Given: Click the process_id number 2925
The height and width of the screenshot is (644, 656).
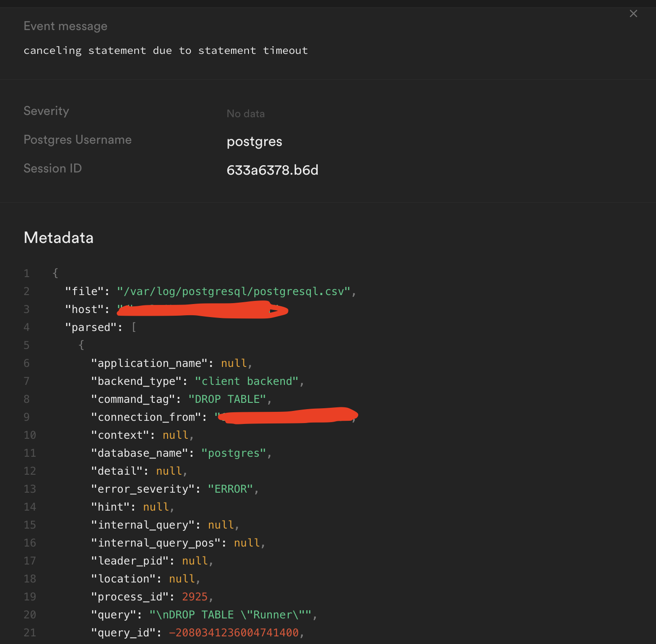Looking at the screenshot, I should pos(195,597).
